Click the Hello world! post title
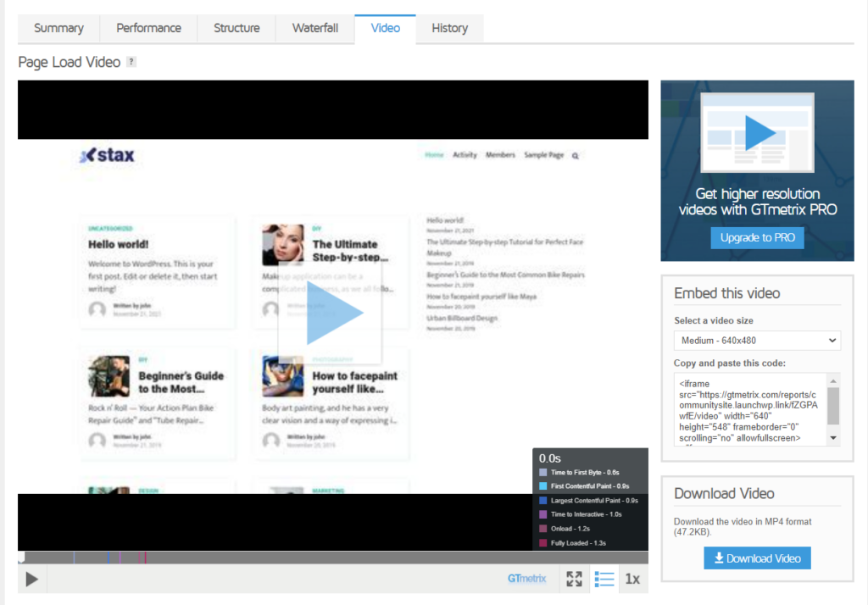This screenshot has width=868, height=605. pos(118,244)
